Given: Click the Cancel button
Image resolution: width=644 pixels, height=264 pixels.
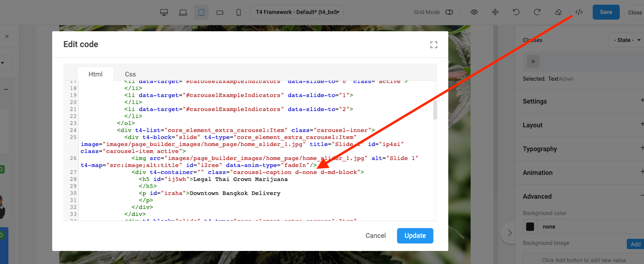Looking at the screenshot, I should coord(376,236).
